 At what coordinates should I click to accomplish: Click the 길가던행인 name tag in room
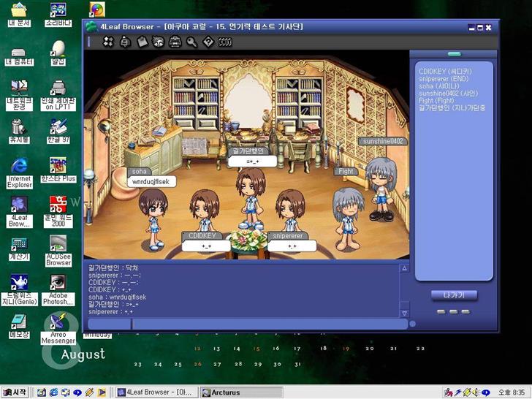[248, 151]
